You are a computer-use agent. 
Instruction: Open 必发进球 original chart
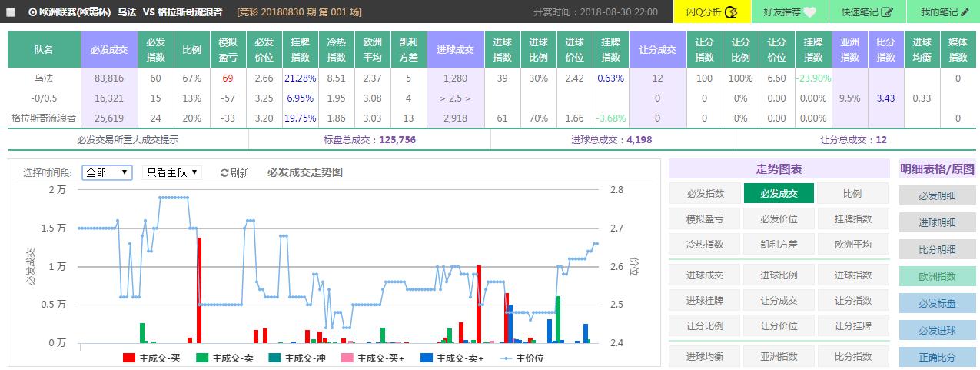pos(938,330)
